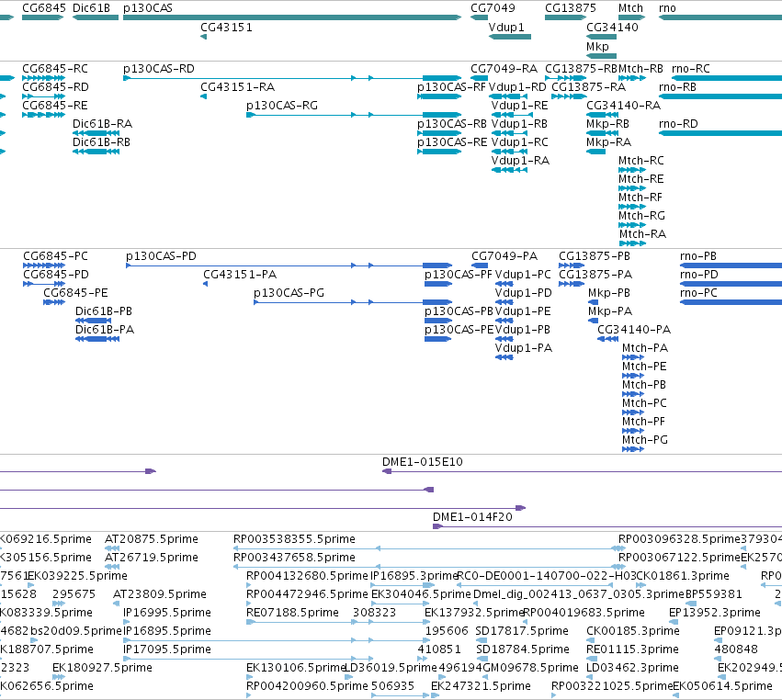The height and width of the screenshot is (700, 782).
Task: Select the Mkp gene label
Action: pyautogui.click(x=597, y=46)
